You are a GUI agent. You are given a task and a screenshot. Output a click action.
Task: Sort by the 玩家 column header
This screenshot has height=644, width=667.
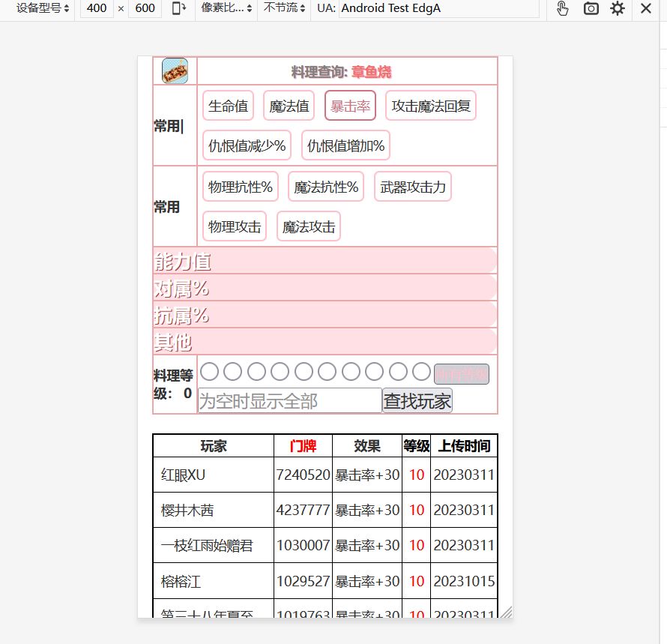coord(213,445)
